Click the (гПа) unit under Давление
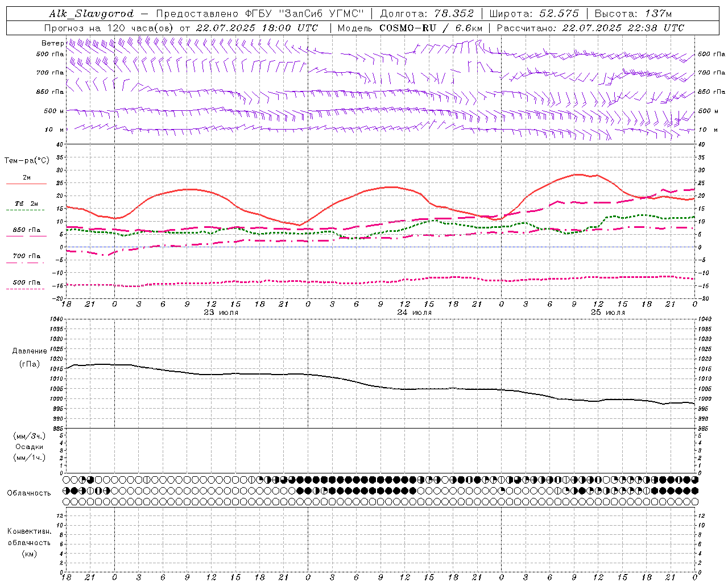 tap(30, 364)
